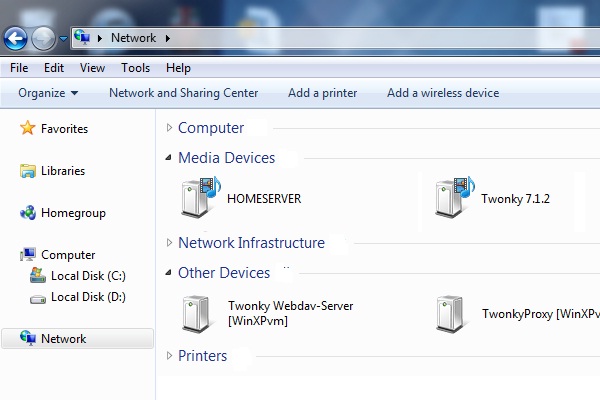Select Local Disk (C:) in sidebar
Viewport: 600px width, 400px height.
pos(87,275)
